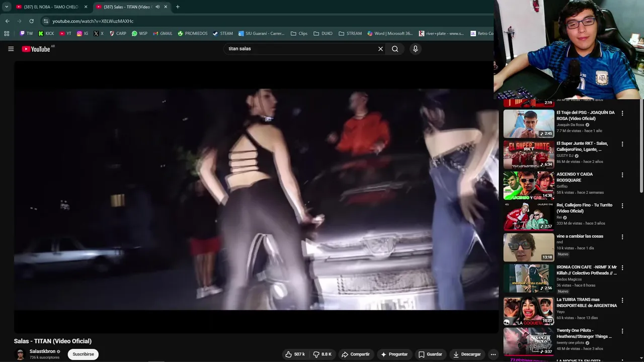Expand the STREAM bookmark folder
644x362 pixels.
click(x=350, y=34)
